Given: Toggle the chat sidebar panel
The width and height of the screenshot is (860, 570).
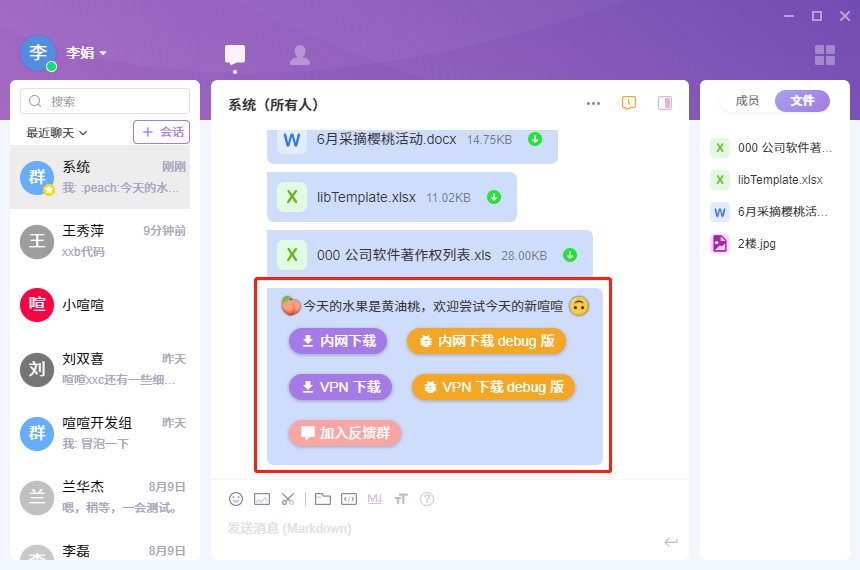Looking at the screenshot, I should [x=664, y=103].
